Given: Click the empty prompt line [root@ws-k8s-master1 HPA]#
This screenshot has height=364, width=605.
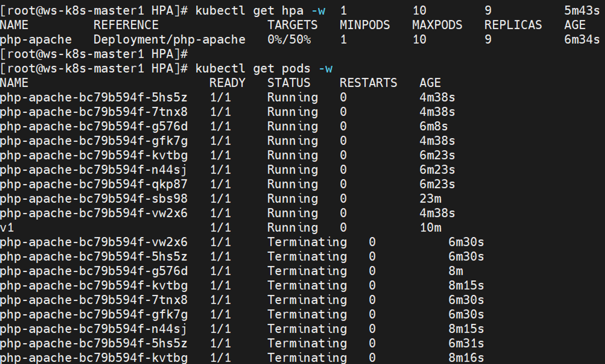Looking at the screenshot, I should coord(94,54).
